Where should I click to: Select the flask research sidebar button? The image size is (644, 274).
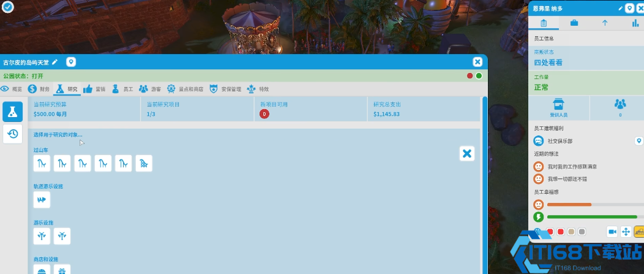point(13,112)
